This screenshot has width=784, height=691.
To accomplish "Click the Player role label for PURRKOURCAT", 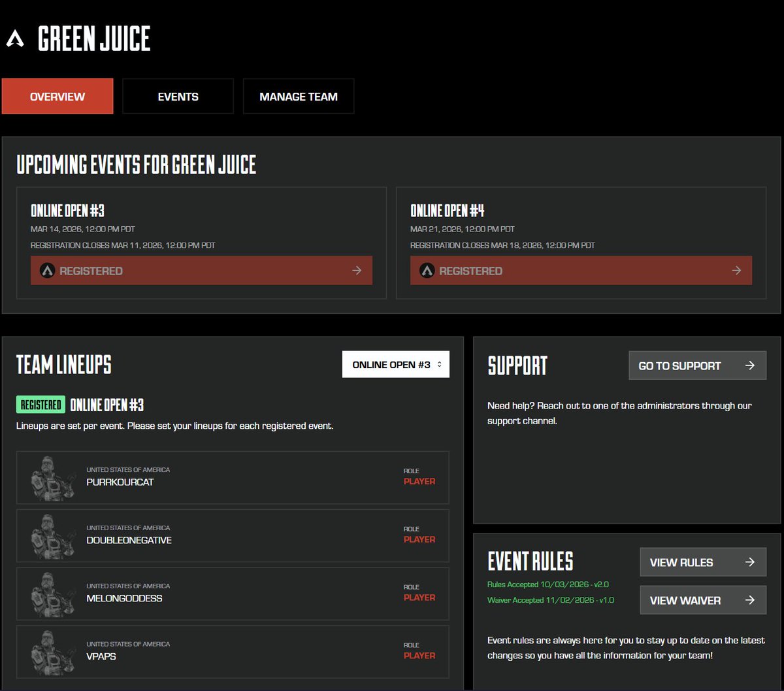I will [419, 481].
